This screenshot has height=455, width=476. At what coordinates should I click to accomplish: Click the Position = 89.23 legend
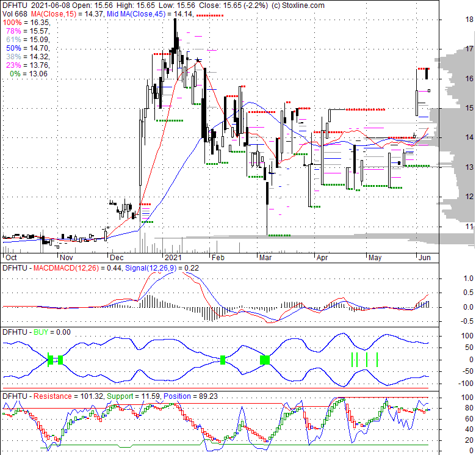[x=190, y=396]
